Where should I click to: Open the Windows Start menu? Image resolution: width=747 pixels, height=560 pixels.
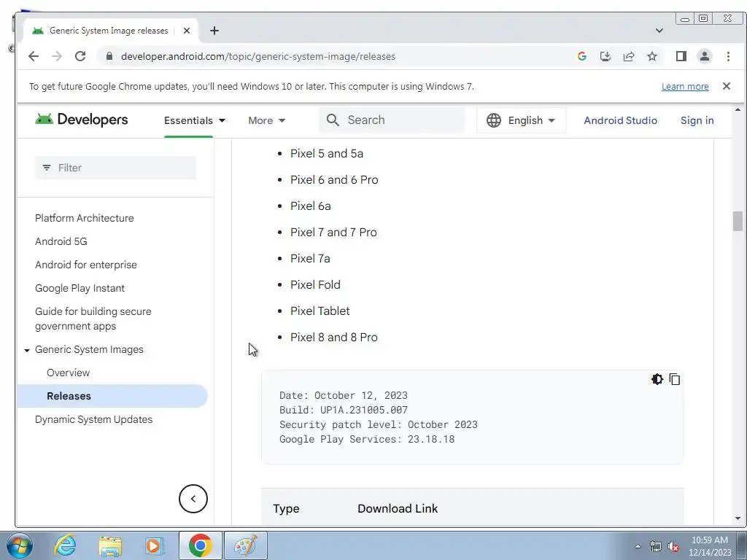click(x=20, y=545)
